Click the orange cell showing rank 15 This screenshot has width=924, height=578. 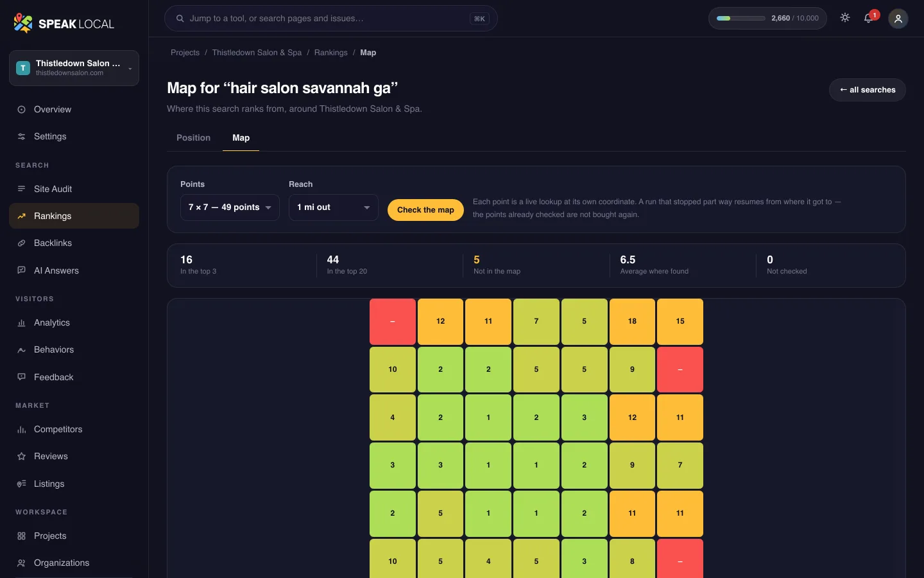point(680,322)
